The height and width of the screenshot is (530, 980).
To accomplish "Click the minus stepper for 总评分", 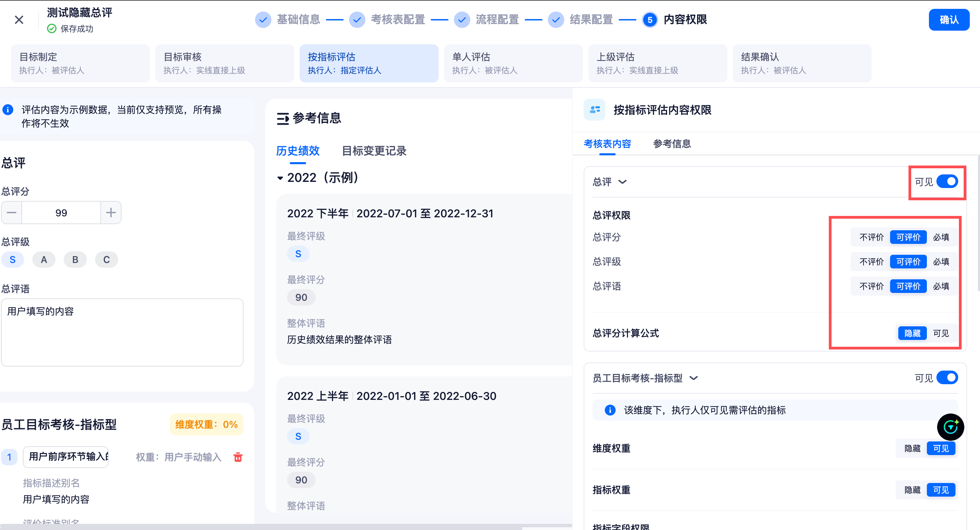I will coord(12,213).
